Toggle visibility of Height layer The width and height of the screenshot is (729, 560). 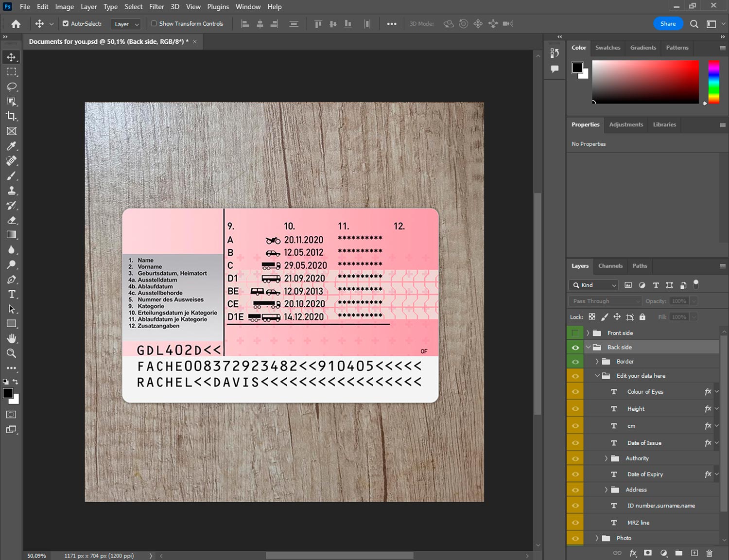point(575,409)
